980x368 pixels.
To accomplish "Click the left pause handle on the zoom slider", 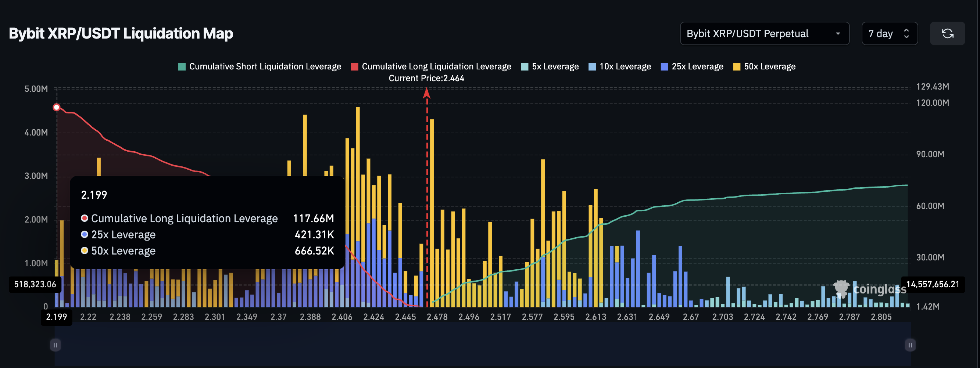I will (56, 345).
